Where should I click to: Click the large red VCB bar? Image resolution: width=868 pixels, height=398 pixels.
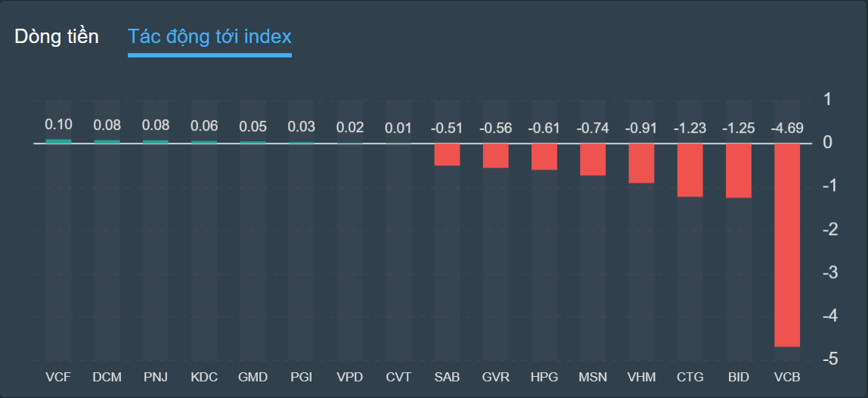tap(787, 245)
